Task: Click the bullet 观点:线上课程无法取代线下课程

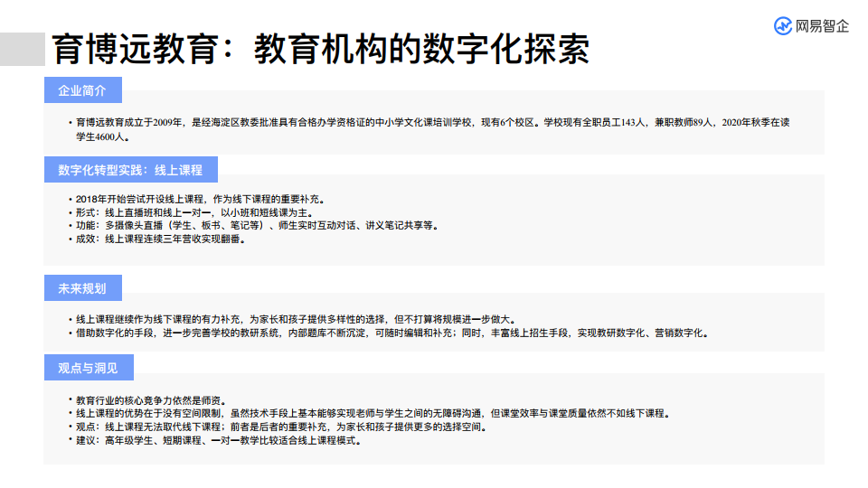Action: pyautogui.click(x=281, y=427)
